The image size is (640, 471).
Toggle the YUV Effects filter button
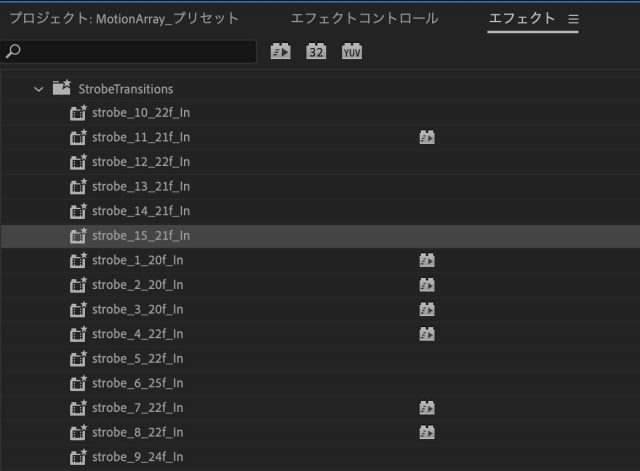click(x=351, y=52)
